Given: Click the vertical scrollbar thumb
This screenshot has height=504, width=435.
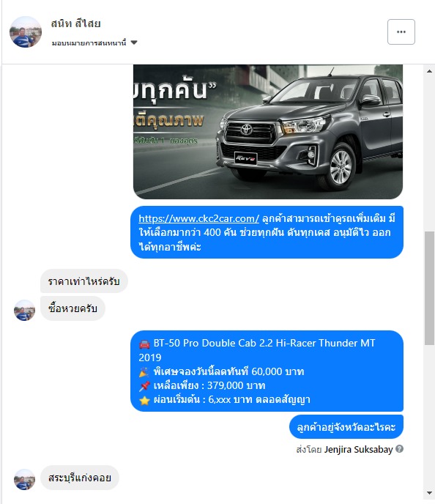Looking at the screenshot, I should click(429, 289).
